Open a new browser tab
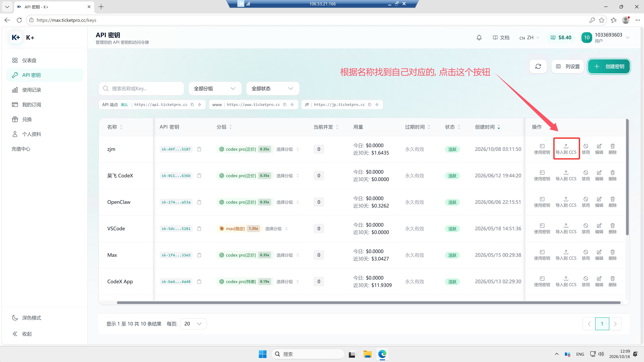Image resolution: width=644 pixels, height=362 pixels. [x=101, y=7]
